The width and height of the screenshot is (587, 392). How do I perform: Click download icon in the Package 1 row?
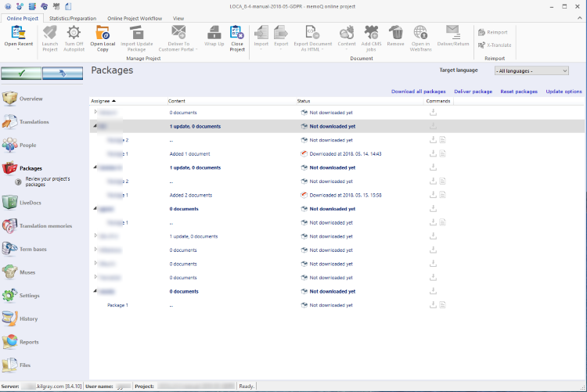coord(433,305)
